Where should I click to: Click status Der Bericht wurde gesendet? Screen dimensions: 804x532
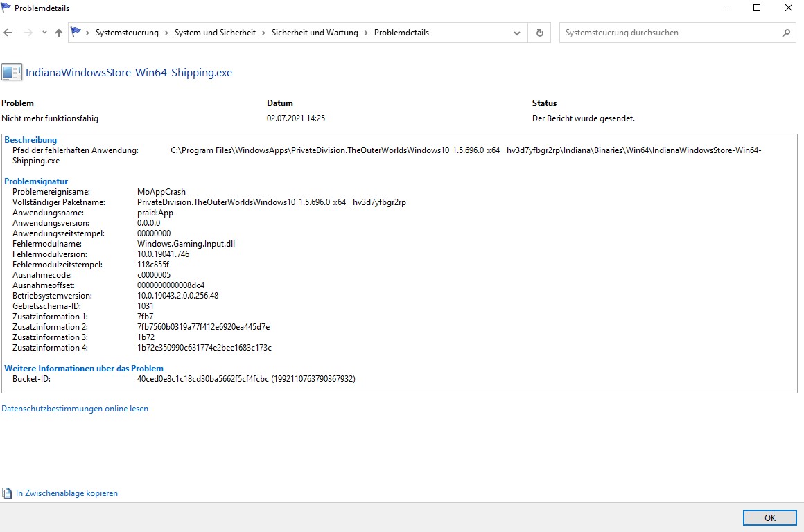584,118
